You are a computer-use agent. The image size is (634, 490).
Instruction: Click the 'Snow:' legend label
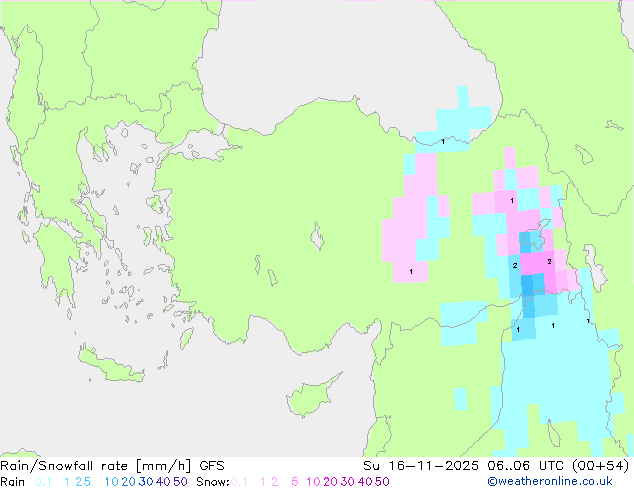click(x=213, y=482)
